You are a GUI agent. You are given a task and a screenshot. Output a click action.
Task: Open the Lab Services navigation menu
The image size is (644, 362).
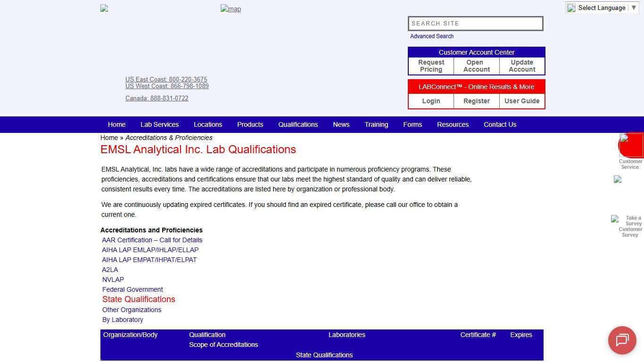(159, 124)
